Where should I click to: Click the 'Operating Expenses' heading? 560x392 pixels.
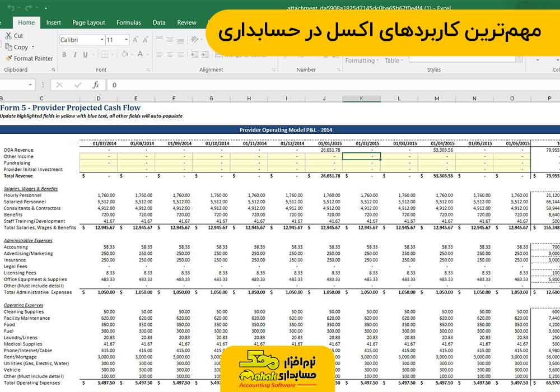(x=24, y=305)
